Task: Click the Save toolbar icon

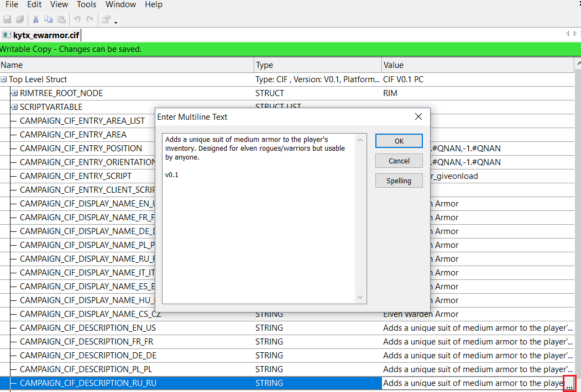Action: click(7, 19)
